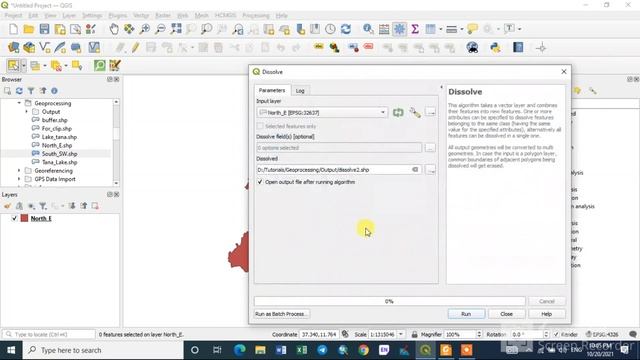Click the New Shapefile Layer icon
The image size is (640, 360).
click(x=44, y=48)
